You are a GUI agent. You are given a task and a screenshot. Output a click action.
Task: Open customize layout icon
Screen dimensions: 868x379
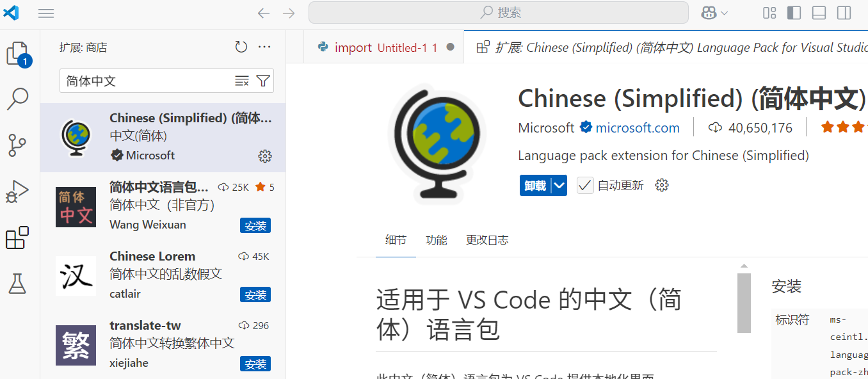tap(769, 13)
